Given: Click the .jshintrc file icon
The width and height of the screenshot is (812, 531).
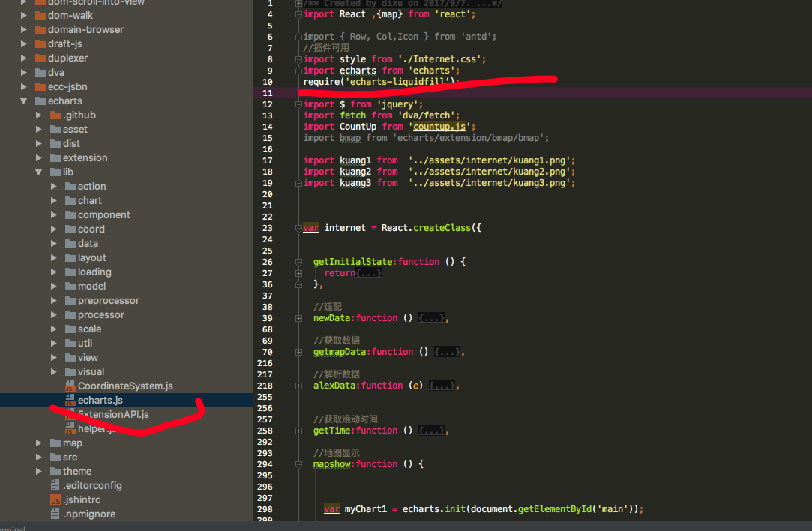Looking at the screenshot, I should [53, 499].
